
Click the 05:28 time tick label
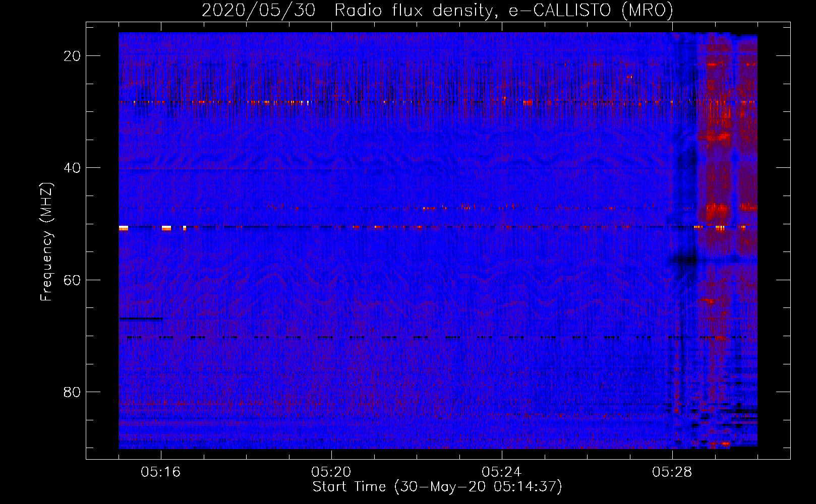pos(672,472)
